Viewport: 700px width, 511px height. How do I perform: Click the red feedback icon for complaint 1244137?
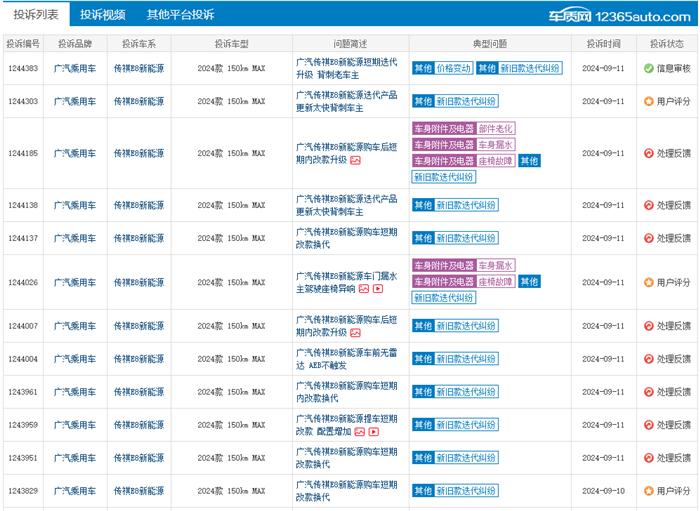click(649, 238)
